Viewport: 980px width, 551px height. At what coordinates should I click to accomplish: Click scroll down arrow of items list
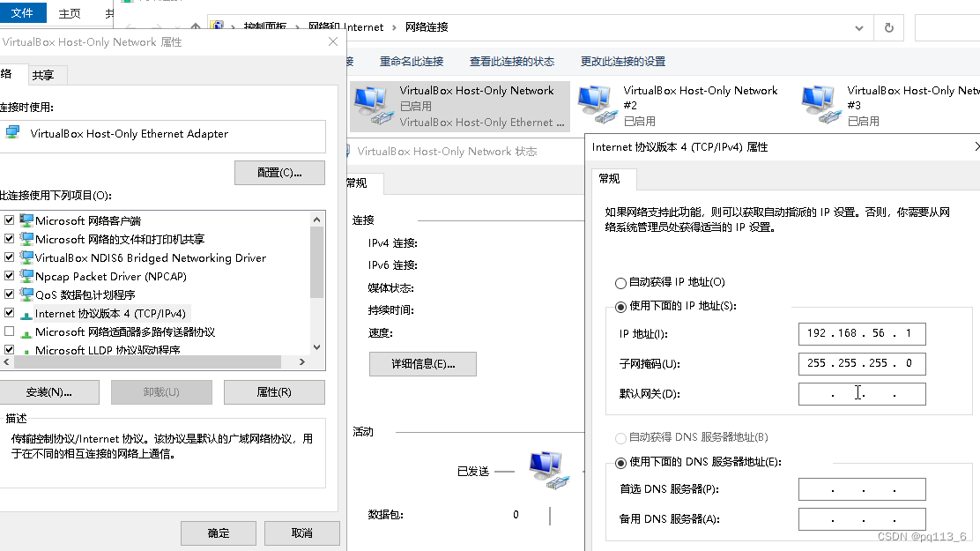click(317, 347)
